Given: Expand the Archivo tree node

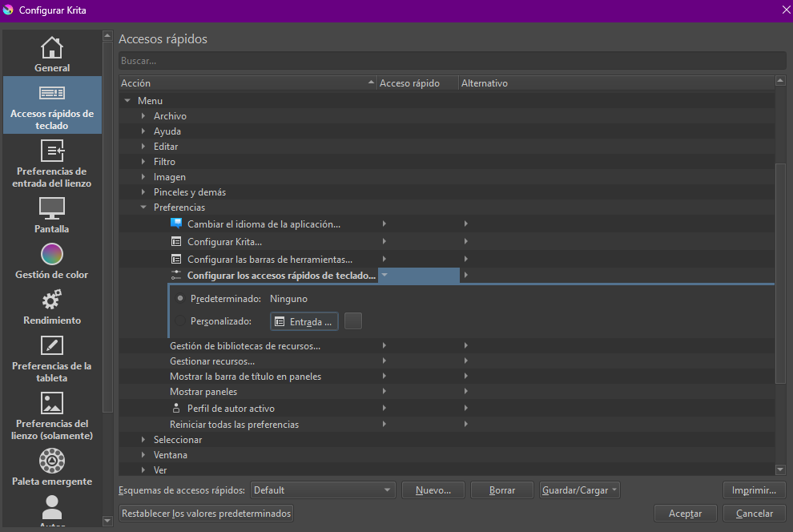Looking at the screenshot, I should (143, 116).
